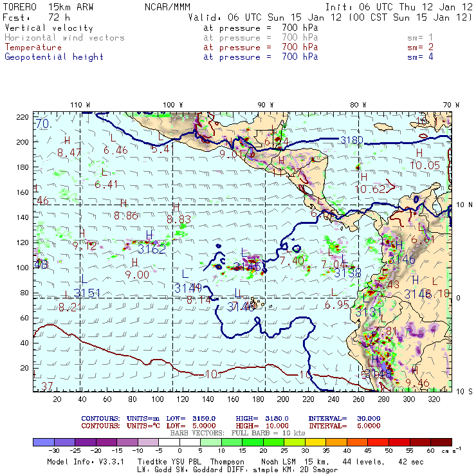
Task: Click the color bar segment between 25 and 30
Action: 295,443
